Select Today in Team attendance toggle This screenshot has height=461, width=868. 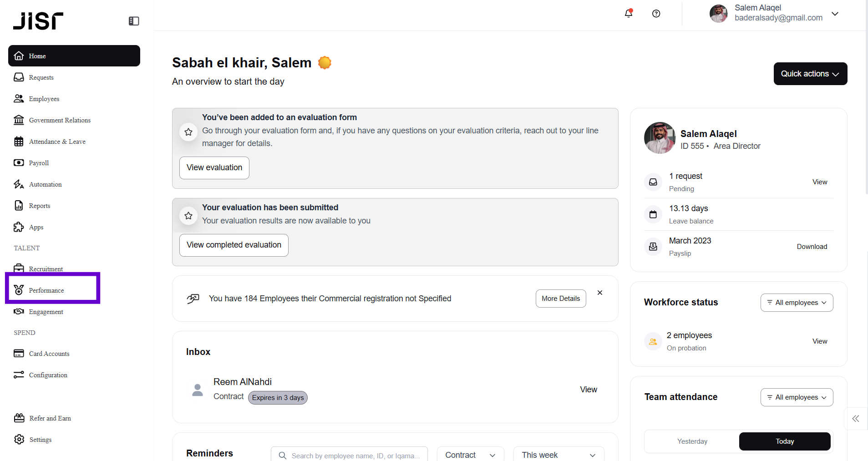[x=785, y=441]
